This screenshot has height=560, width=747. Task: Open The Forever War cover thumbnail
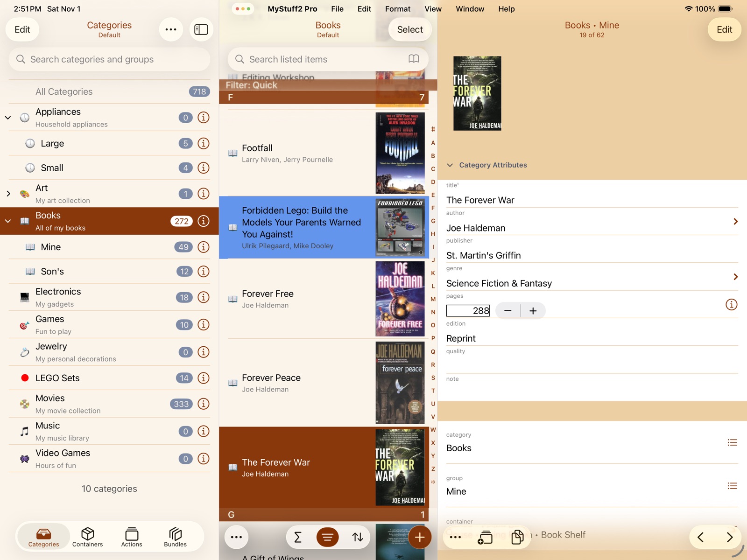[477, 93]
